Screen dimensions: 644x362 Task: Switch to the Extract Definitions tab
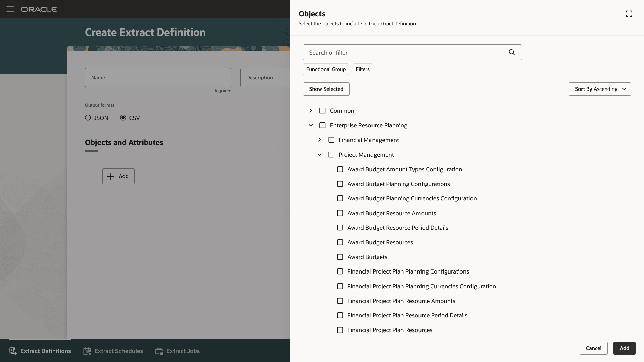coord(40,351)
